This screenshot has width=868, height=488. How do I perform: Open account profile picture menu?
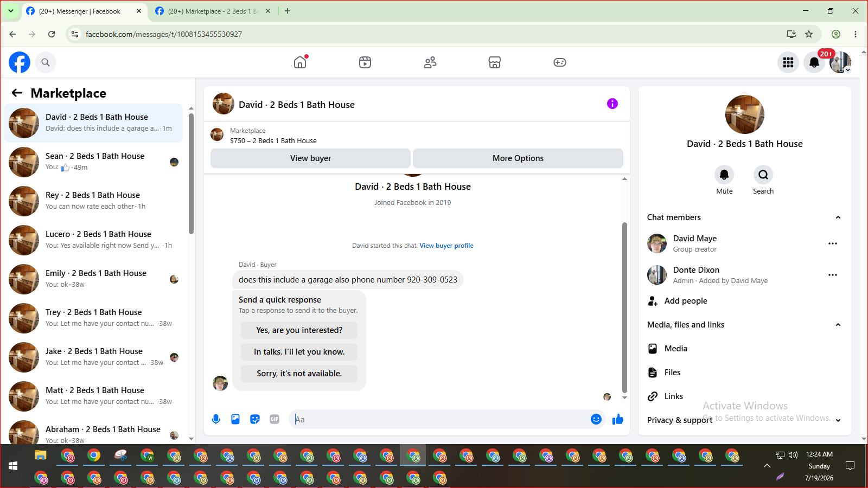[x=840, y=62]
